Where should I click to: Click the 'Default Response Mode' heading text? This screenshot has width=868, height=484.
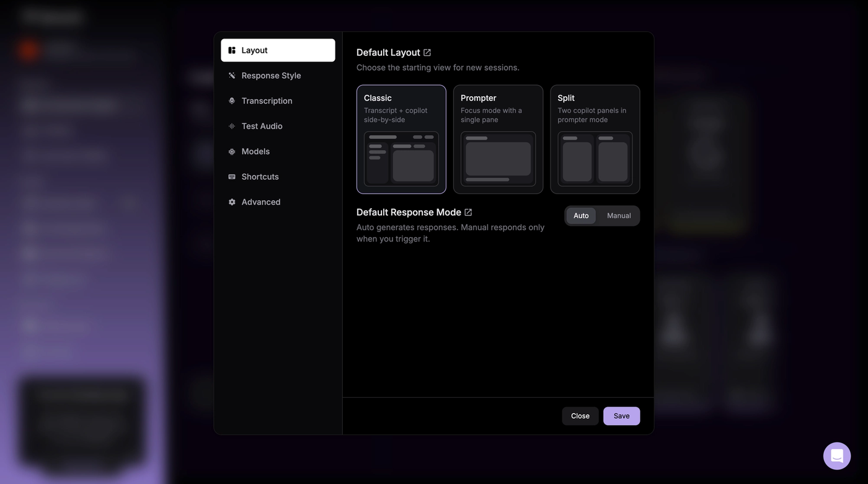(x=409, y=212)
